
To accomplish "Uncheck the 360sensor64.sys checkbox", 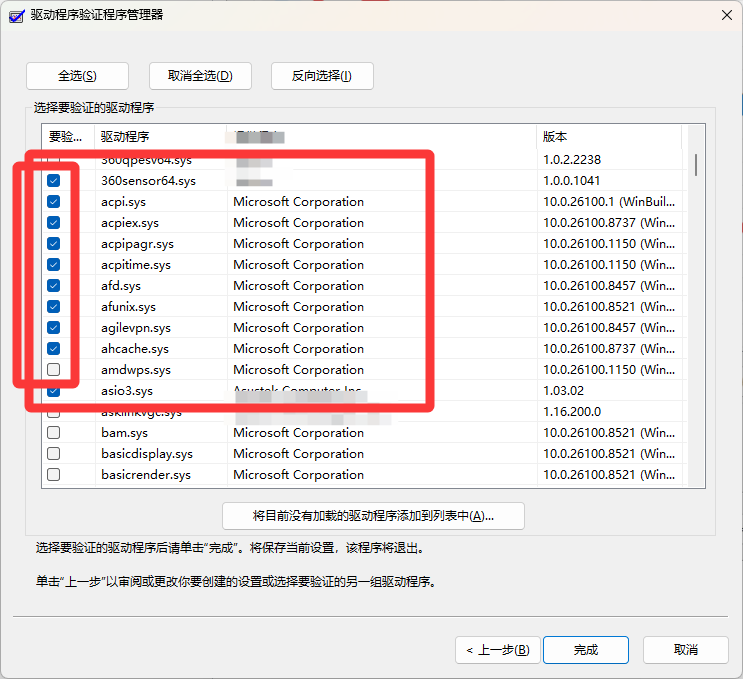I will pyautogui.click(x=54, y=181).
